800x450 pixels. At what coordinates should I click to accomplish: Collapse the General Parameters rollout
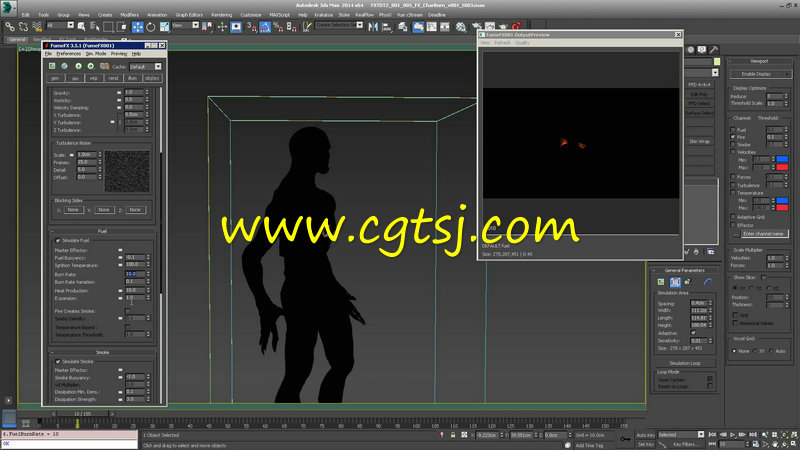click(x=684, y=270)
